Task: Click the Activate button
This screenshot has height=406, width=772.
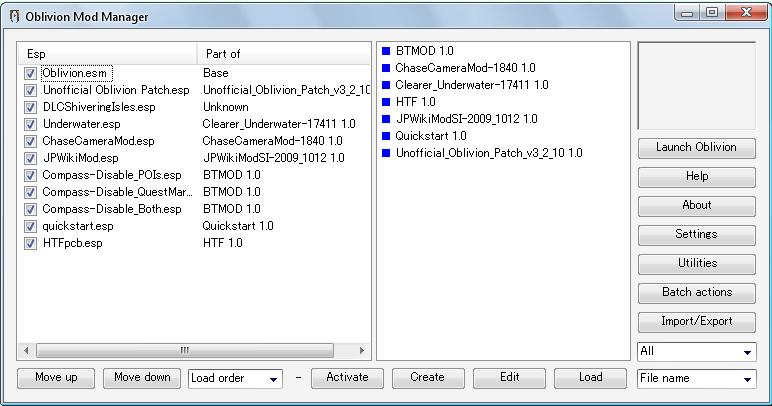Action: [x=347, y=378]
